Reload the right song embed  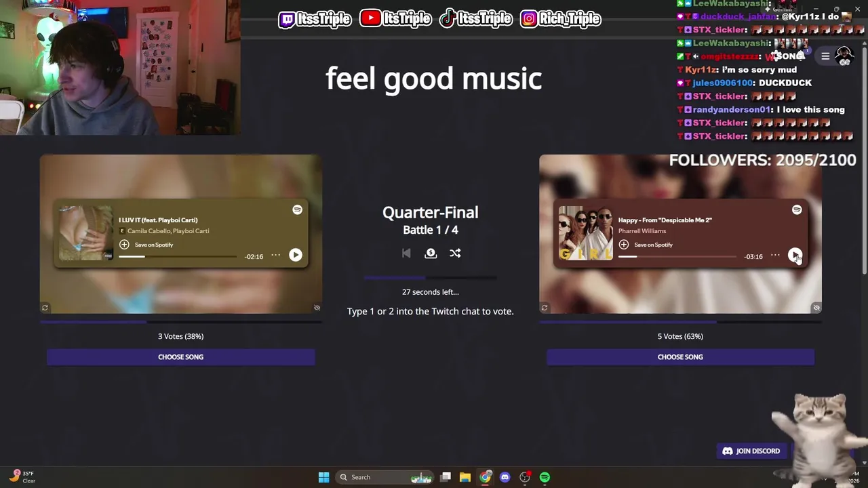pos(544,308)
